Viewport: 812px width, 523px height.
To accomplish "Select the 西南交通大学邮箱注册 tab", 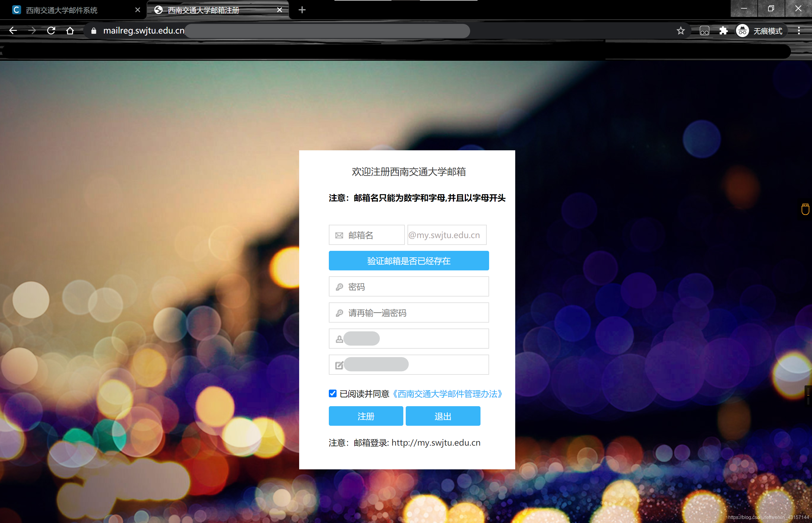I will click(203, 10).
